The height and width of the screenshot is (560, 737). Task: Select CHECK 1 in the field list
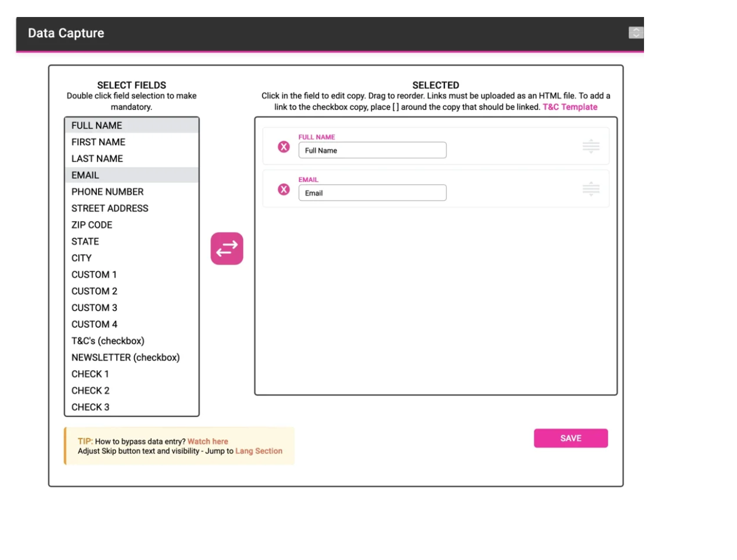90,374
